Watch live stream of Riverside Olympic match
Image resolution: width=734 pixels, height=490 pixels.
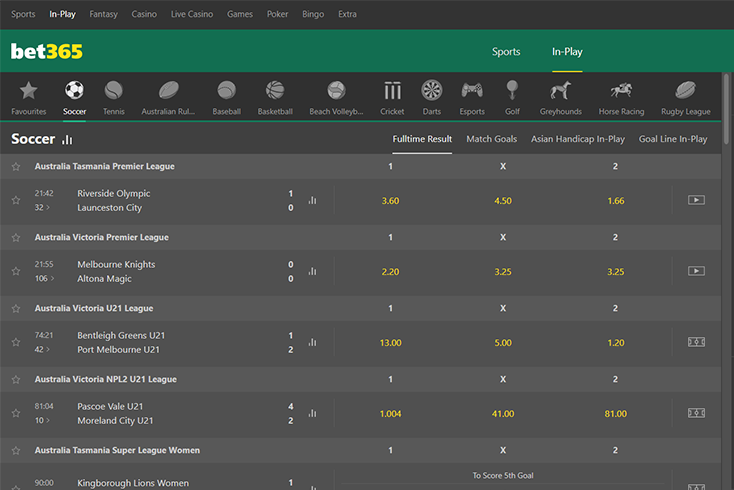coord(696,200)
